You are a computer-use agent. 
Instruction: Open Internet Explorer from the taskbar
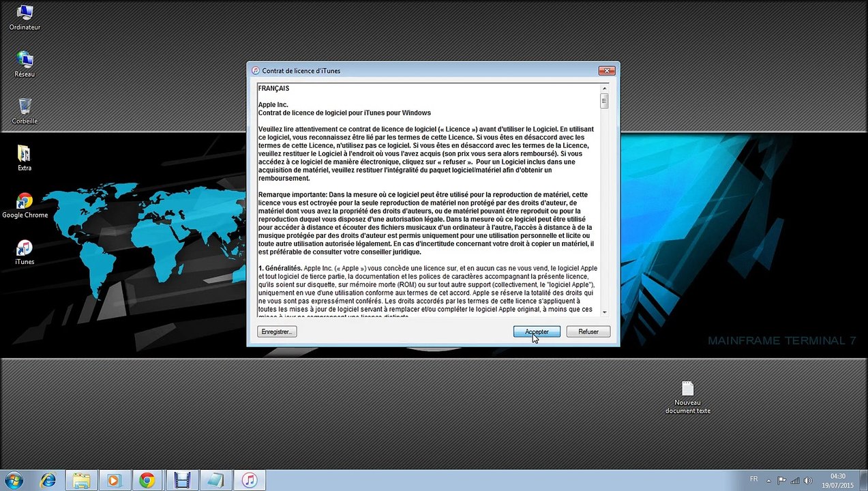tap(48, 480)
